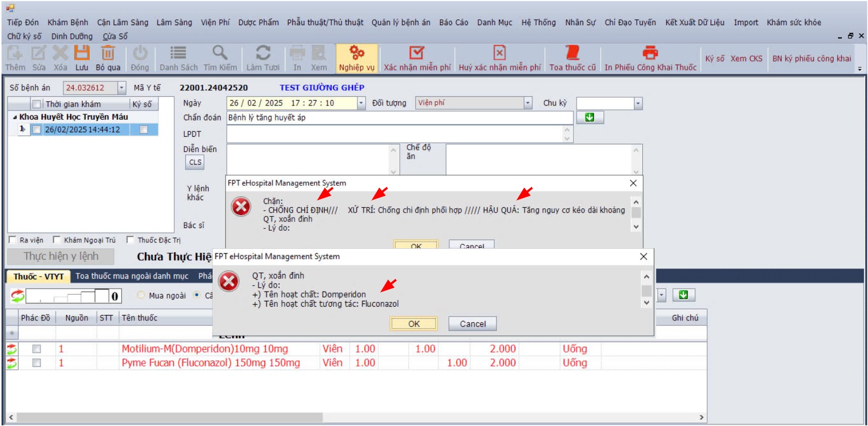Click the swap icon on Pyme Fucan row

(x=11, y=363)
